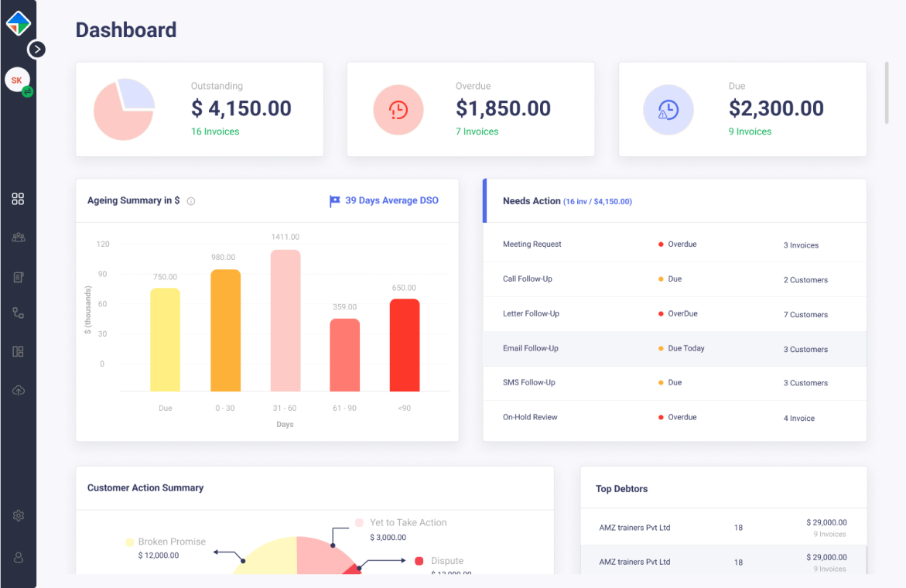The width and height of the screenshot is (906, 588).
Task: Select the Customers people icon in sidebar
Action: point(18,237)
